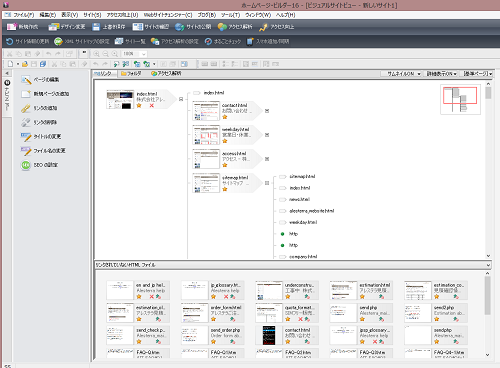The image size is (500, 368).
Task: Run まるごとチェック site check
Action: (x=223, y=41)
